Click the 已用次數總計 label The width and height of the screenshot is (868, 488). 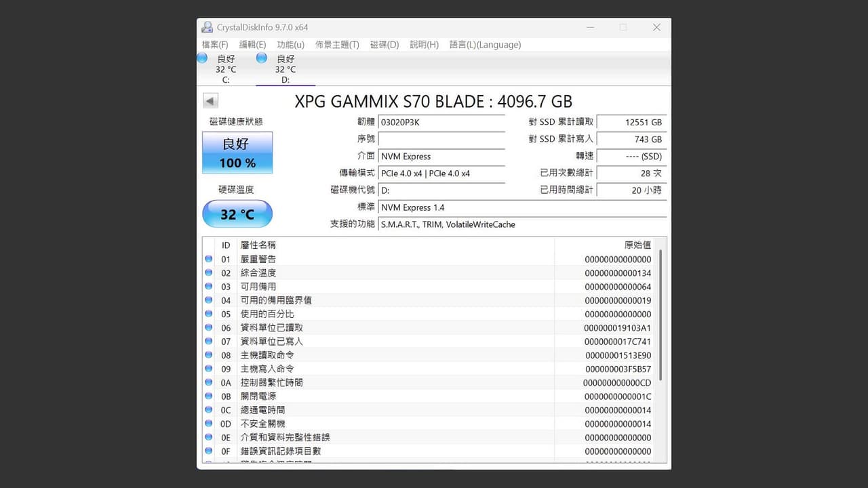click(x=567, y=173)
